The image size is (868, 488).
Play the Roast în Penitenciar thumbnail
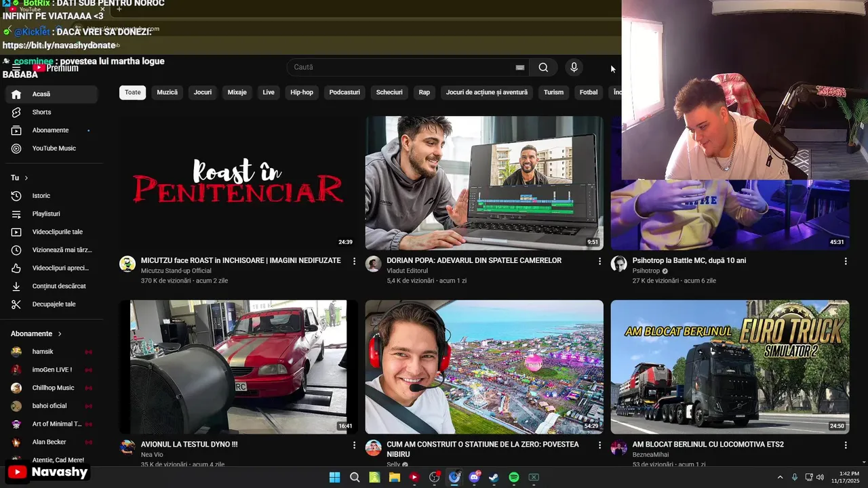(x=238, y=183)
